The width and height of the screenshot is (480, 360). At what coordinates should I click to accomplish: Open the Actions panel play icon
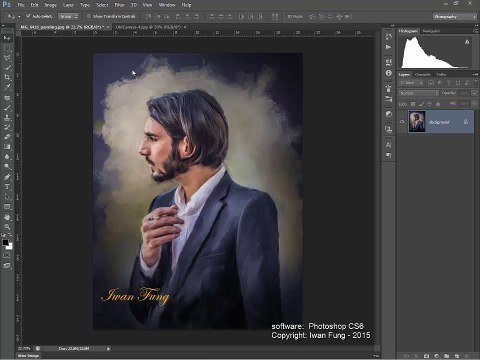tap(389, 47)
